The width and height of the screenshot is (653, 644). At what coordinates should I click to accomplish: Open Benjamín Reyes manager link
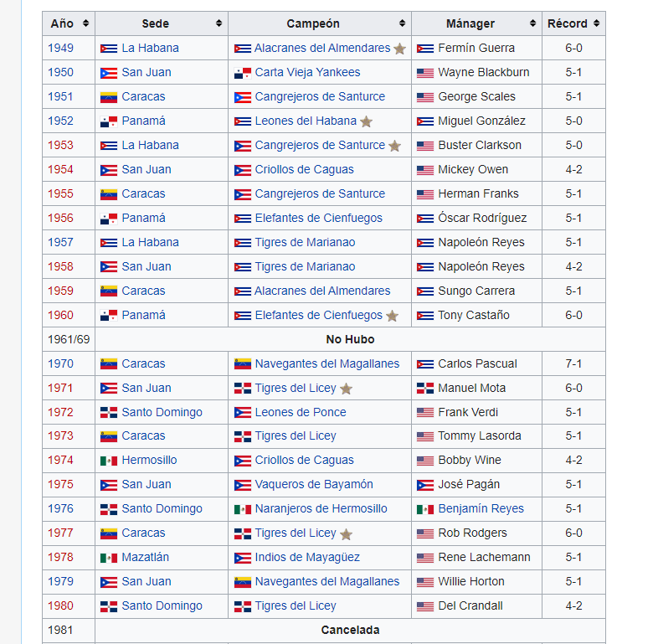click(x=481, y=508)
